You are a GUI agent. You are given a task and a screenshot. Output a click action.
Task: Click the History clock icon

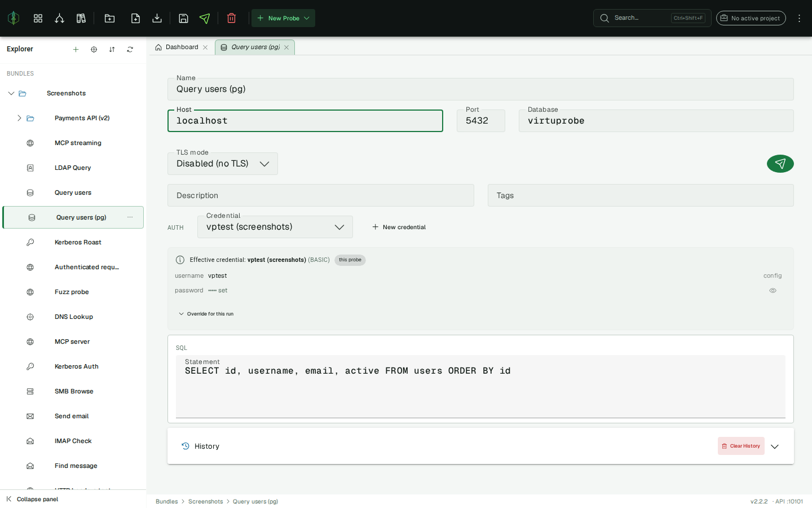(x=186, y=446)
